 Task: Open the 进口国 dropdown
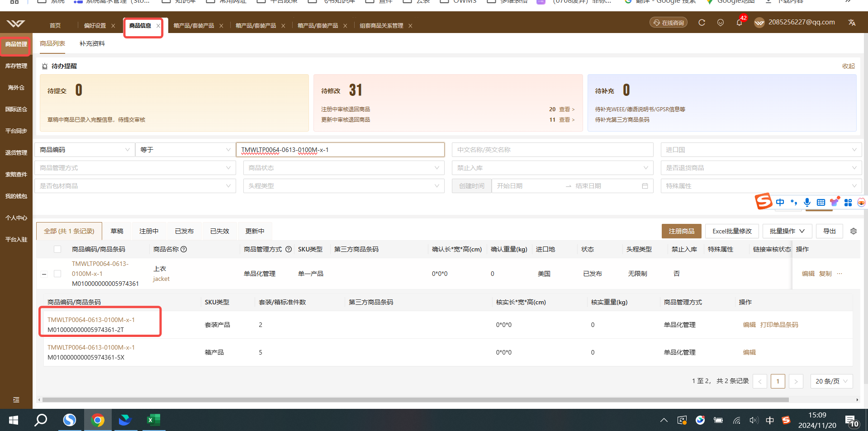761,150
